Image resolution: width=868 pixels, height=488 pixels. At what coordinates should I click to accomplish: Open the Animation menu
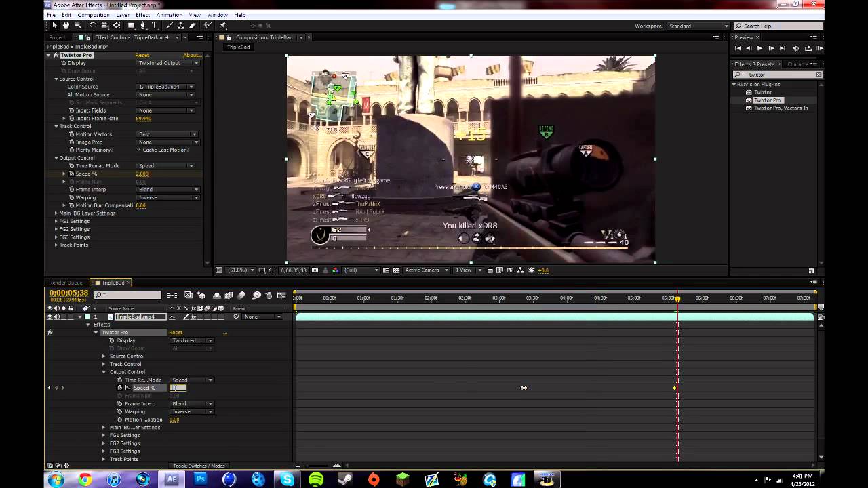(x=169, y=15)
